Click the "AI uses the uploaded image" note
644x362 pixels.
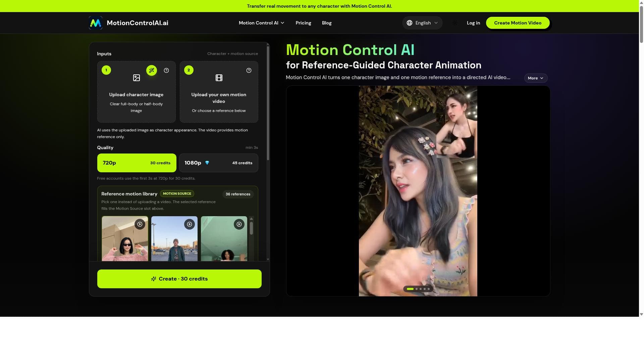[172, 133]
